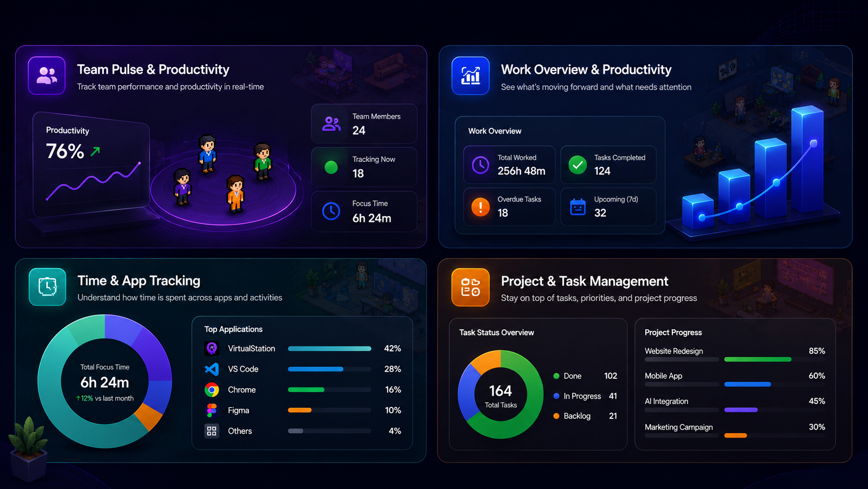Click the Time & App Tracking clock icon
This screenshot has height=489, width=868.
pos(47,287)
